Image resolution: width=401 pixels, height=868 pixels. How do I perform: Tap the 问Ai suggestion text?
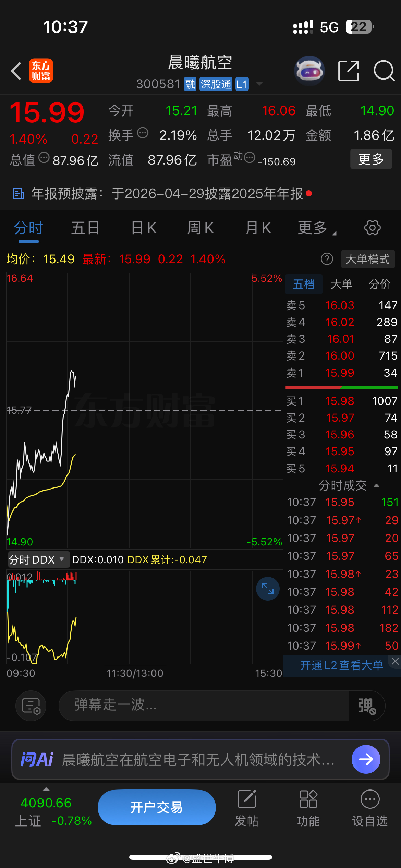(198, 759)
